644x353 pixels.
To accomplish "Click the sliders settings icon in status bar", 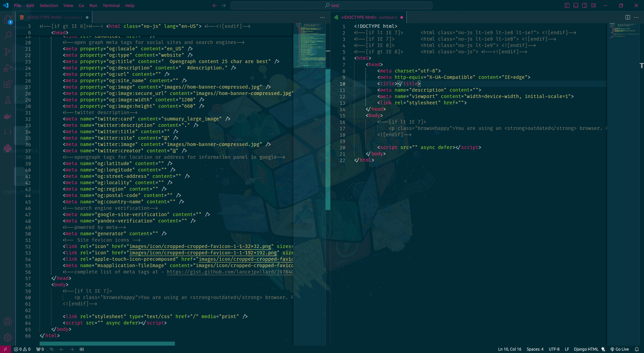I will 82,349.
